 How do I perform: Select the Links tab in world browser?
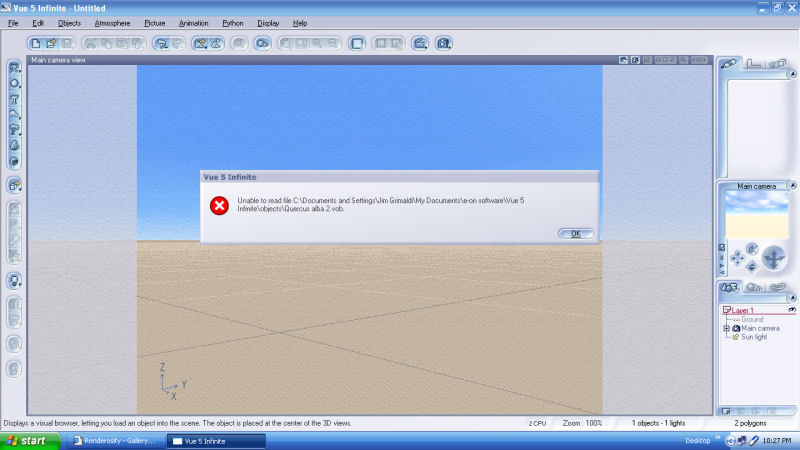tap(778, 288)
